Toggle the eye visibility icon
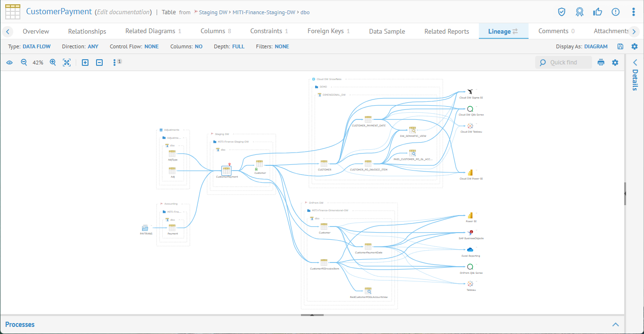Viewport: 644px width, 334px height. 9,63
